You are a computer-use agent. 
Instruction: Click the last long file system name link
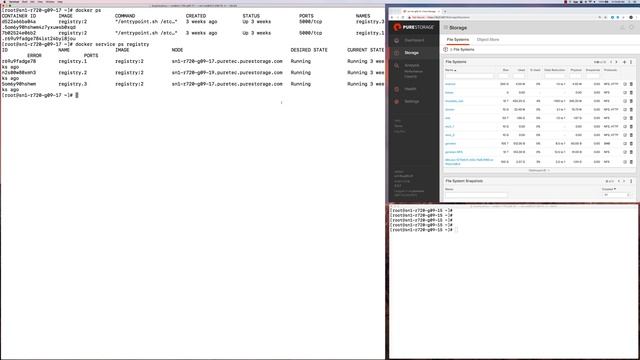pyautogui.click(x=469, y=162)
